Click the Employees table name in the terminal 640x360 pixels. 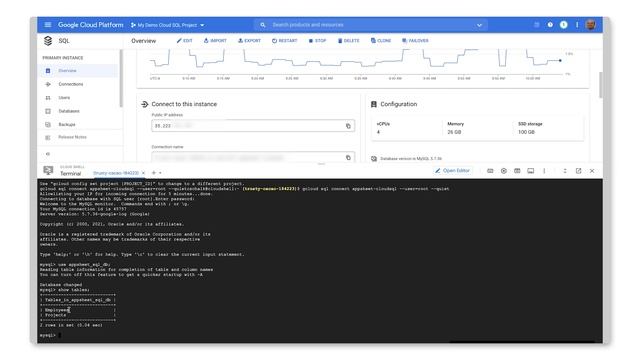pos(57,310)
